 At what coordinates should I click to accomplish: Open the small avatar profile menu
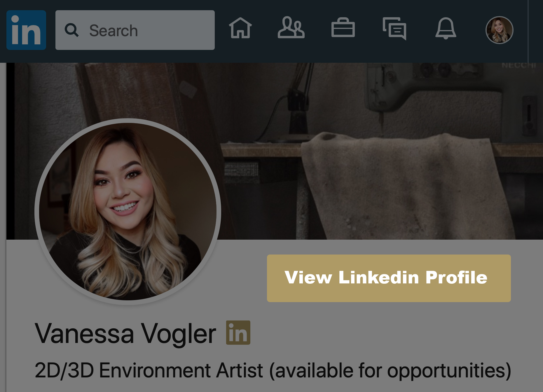[x=499, y=30]
